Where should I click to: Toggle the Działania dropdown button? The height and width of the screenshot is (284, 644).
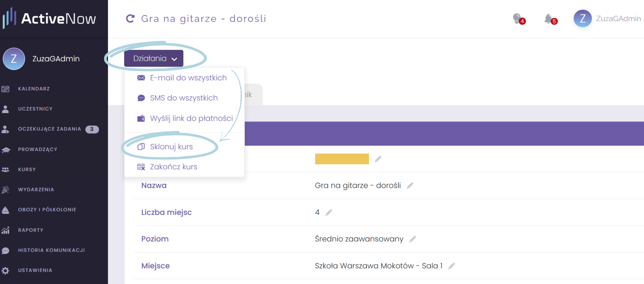click(x=154, y=58)
